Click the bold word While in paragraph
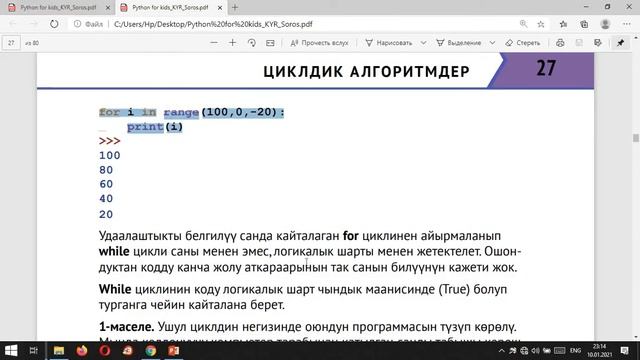Viewport: 640px width, 360px height. click(x=115, y=289)
